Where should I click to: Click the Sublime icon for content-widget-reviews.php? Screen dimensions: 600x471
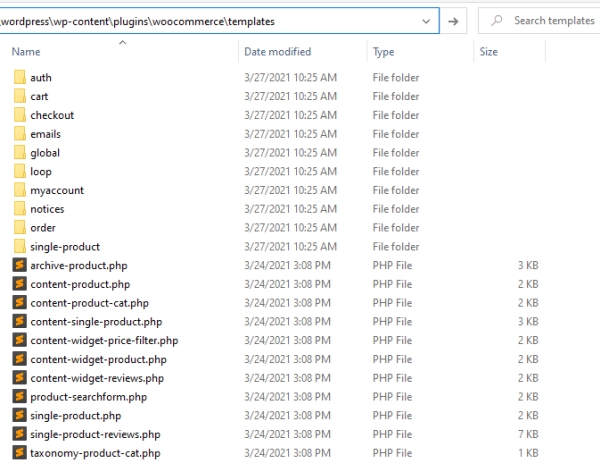tap(20, 378)
